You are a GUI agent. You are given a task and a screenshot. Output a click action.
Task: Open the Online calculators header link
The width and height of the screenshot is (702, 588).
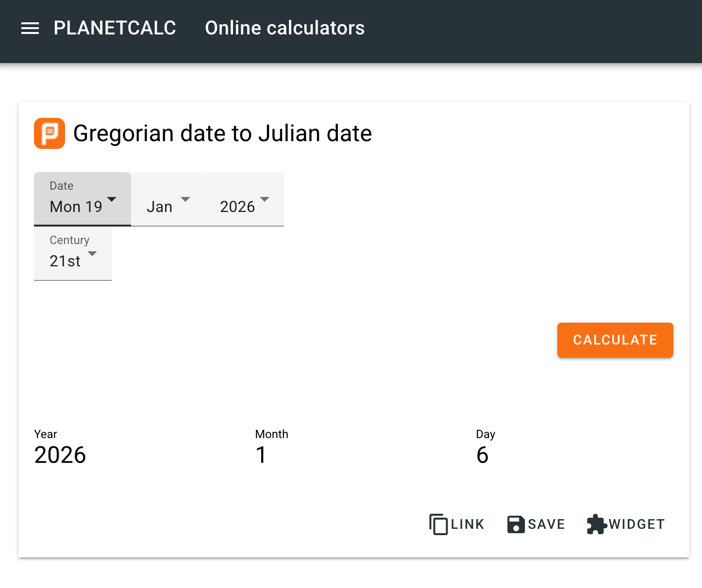285,28
